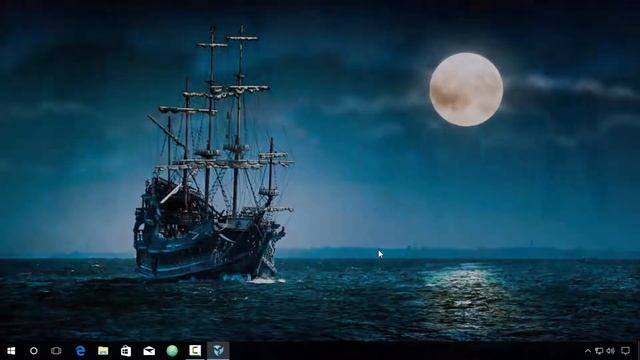Open the Mail app from taskbar

click(149, 351)
